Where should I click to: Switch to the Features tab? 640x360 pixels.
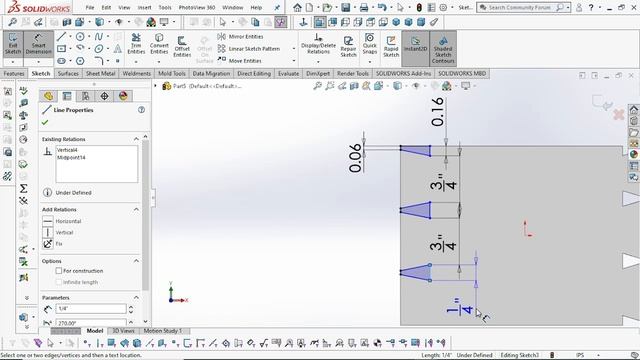click(14, 73)
